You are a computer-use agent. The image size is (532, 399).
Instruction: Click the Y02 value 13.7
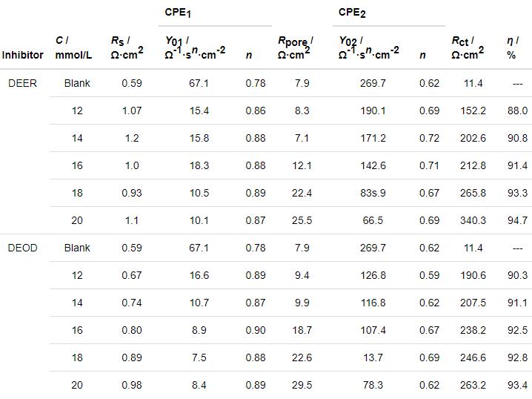(373, 357)
